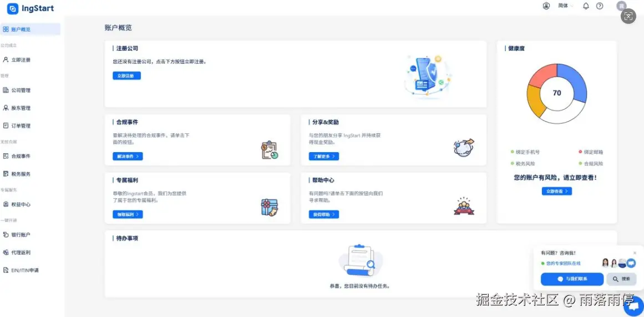Click the 待办事项 section title
The width and height of the screenshot is (644, 317).
(x=128, y=239)
